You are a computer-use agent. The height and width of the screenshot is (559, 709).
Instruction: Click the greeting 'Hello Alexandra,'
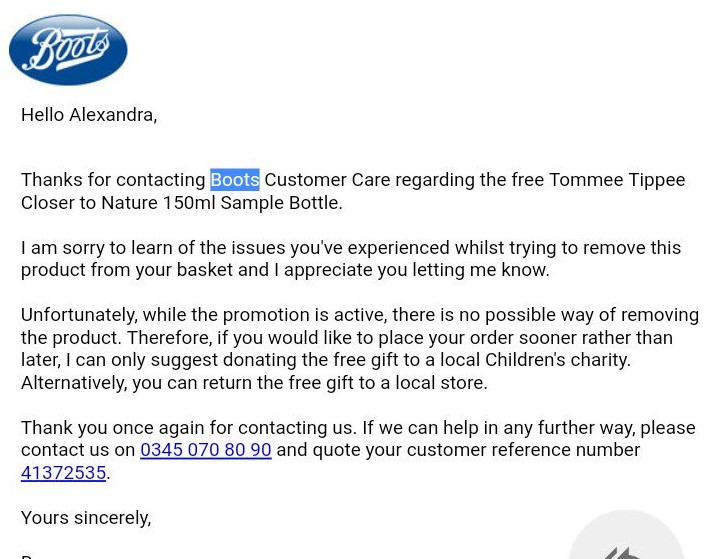[89, 115]
